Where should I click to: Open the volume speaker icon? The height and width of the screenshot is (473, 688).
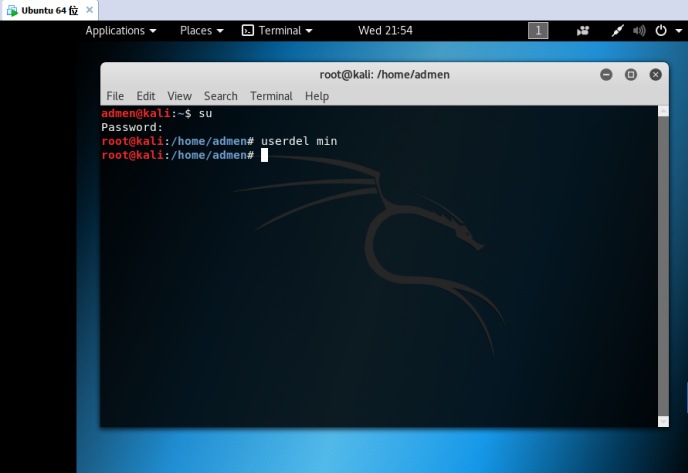[639, 31]
